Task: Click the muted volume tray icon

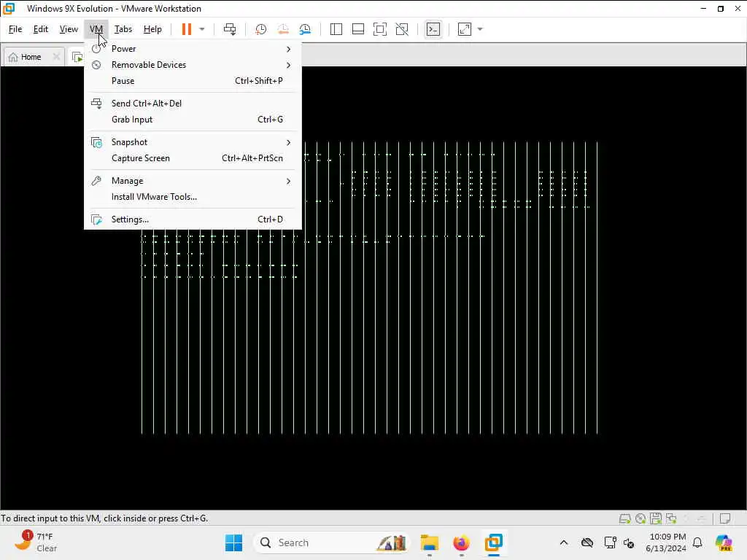Action: [x=629, y=542]
